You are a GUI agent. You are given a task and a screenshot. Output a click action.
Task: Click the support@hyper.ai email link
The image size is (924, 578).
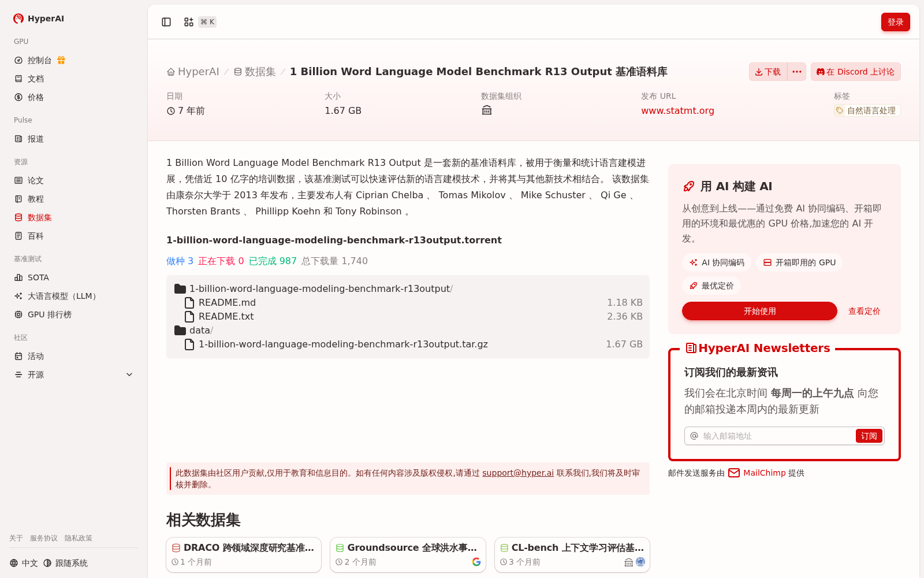tap(518, 473)
